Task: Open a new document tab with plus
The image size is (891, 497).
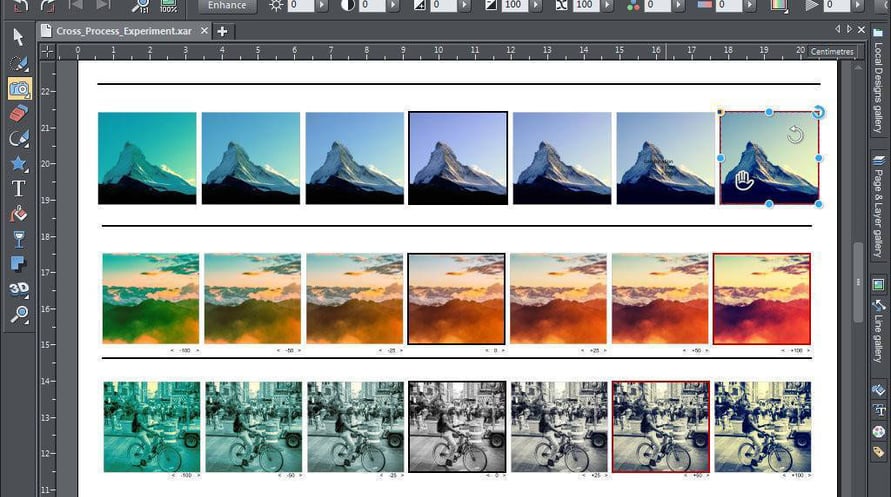Action: (222, 31)
